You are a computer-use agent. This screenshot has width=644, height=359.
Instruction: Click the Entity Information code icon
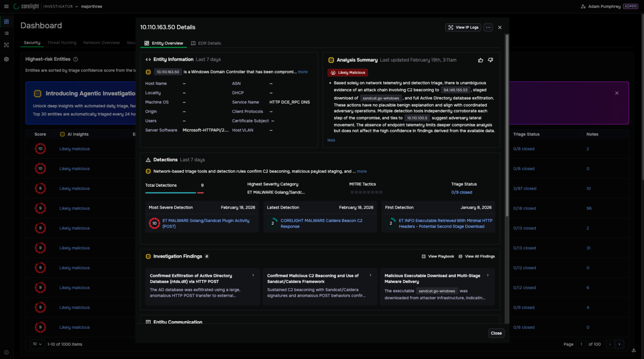pos(148,60)
